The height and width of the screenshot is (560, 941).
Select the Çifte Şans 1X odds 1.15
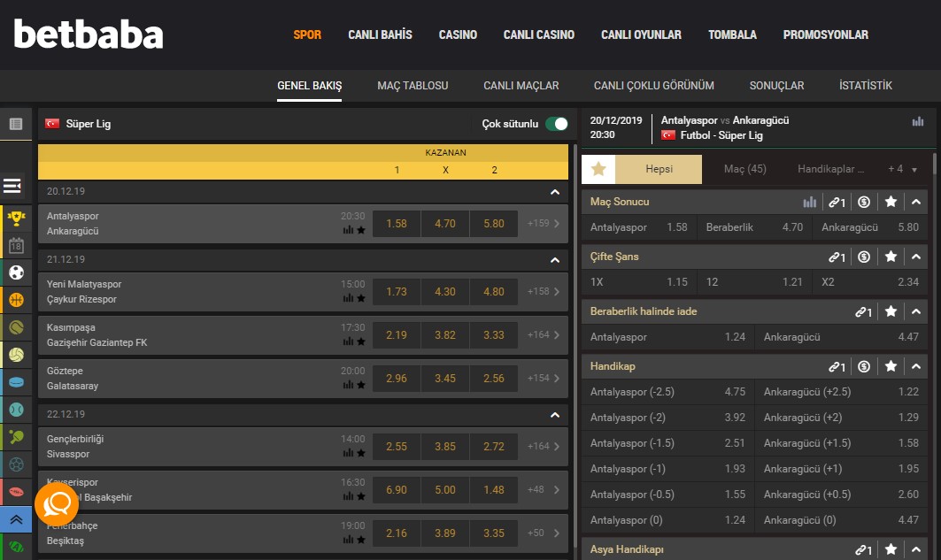click(x=638, y=282)
